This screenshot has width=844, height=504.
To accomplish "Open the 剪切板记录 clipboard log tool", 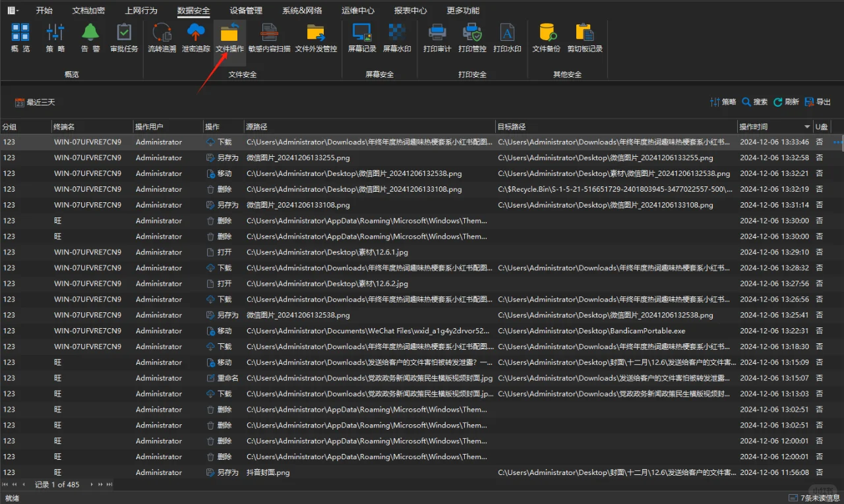I will 585,38.
